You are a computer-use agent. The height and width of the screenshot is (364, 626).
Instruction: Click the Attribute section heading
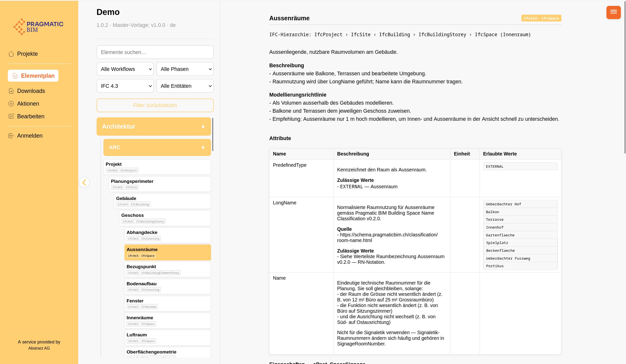pyautogui.click(x=280, y=138)
